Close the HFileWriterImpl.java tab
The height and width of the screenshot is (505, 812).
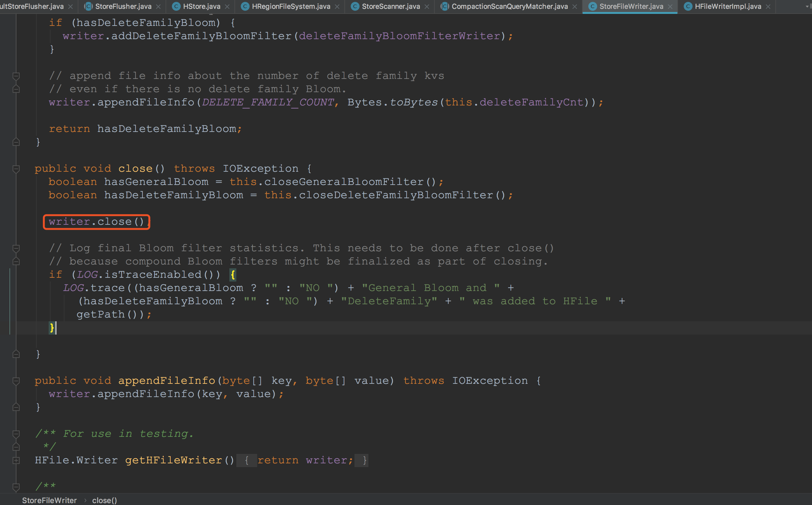coord(768,7)
